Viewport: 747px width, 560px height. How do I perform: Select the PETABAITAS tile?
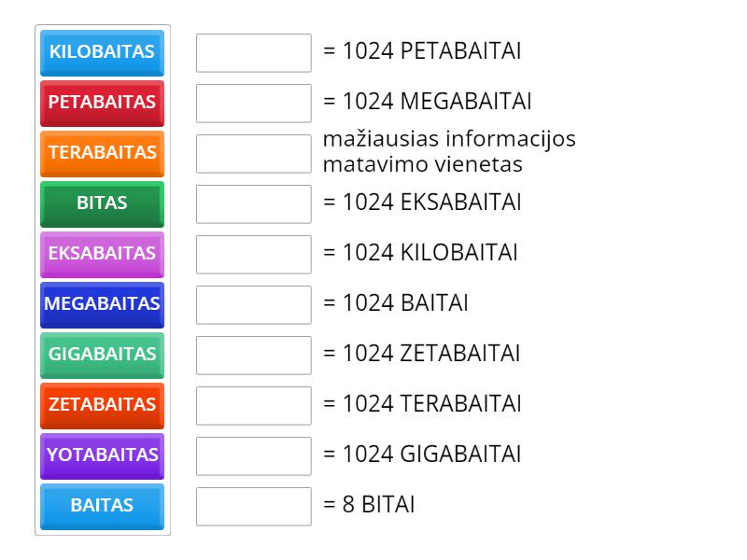click(101, 104)
